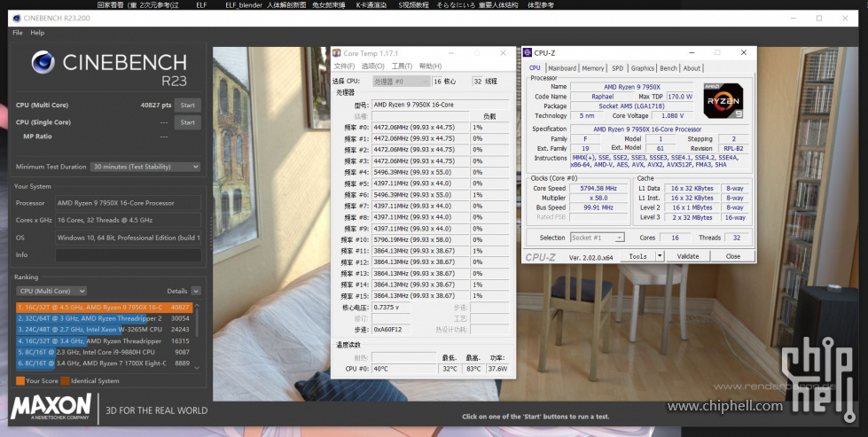Click the Multi Core score 40827 pts

pyautogui.click(x=156, y=105)
